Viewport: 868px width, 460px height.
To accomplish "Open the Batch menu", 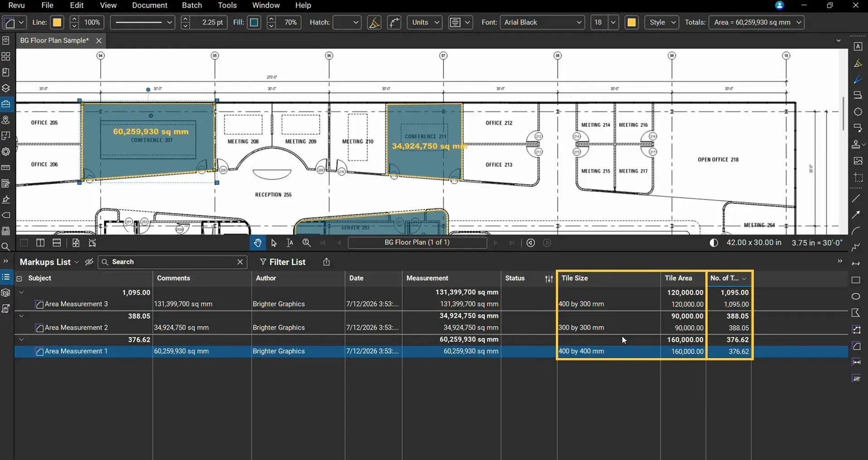I will click(x=192, y=5).
